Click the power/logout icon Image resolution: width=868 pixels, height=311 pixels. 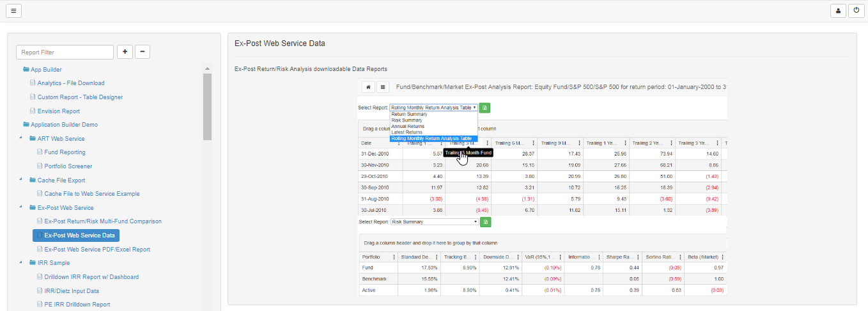[855, 11]
